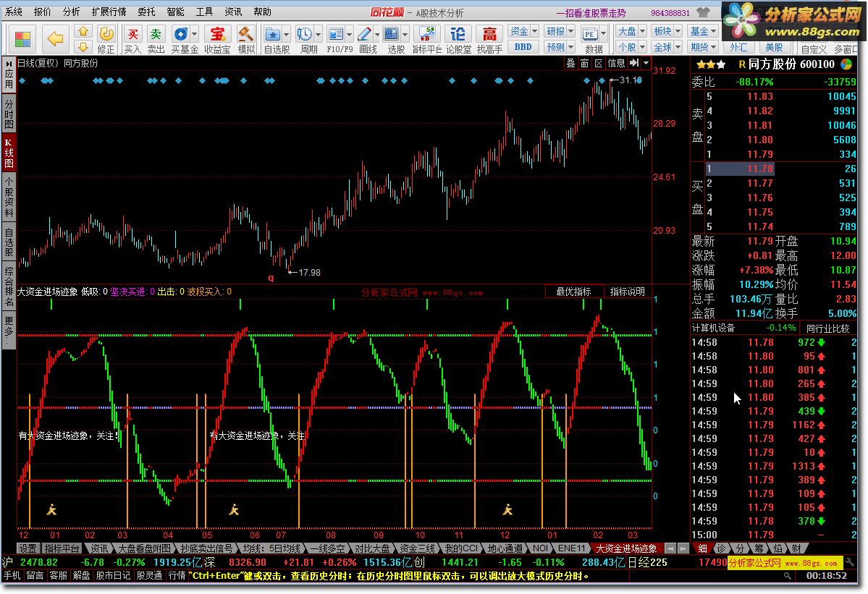This screenshot has width=868, height=594.
Task: Expand the 资金 dropdown arrow
Action: point(534,32)
